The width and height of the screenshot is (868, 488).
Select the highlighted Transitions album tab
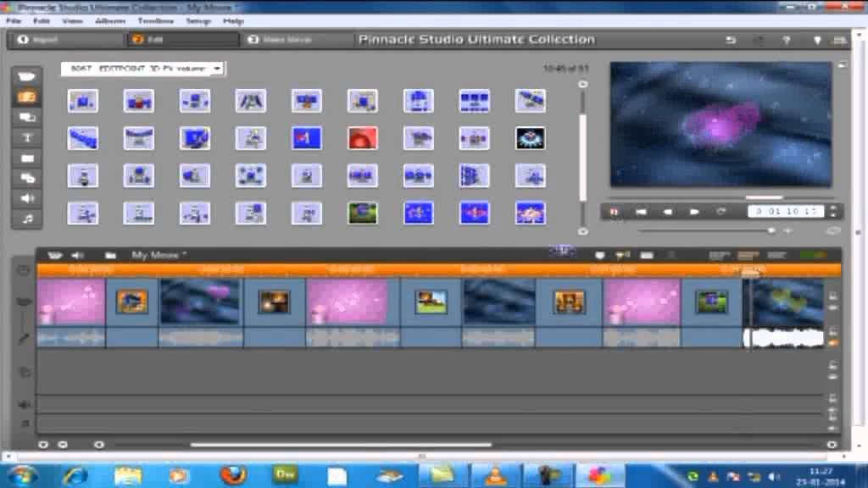[26, 97]
